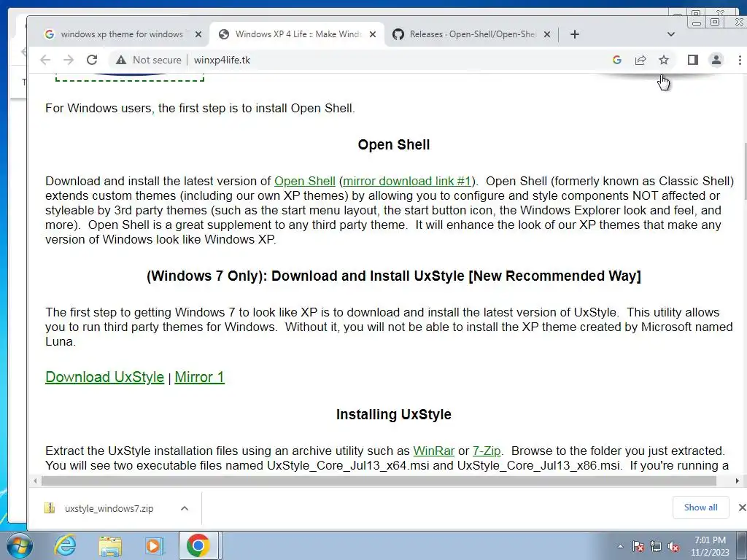
Task: Open the 7-Zip link
Action: tap(487, 451)
